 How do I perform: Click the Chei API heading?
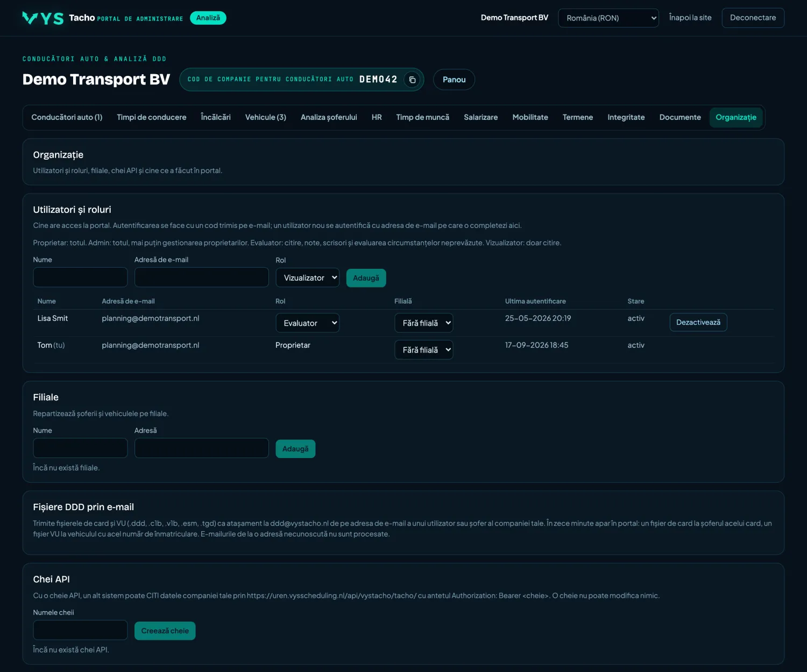coord(51,579)
